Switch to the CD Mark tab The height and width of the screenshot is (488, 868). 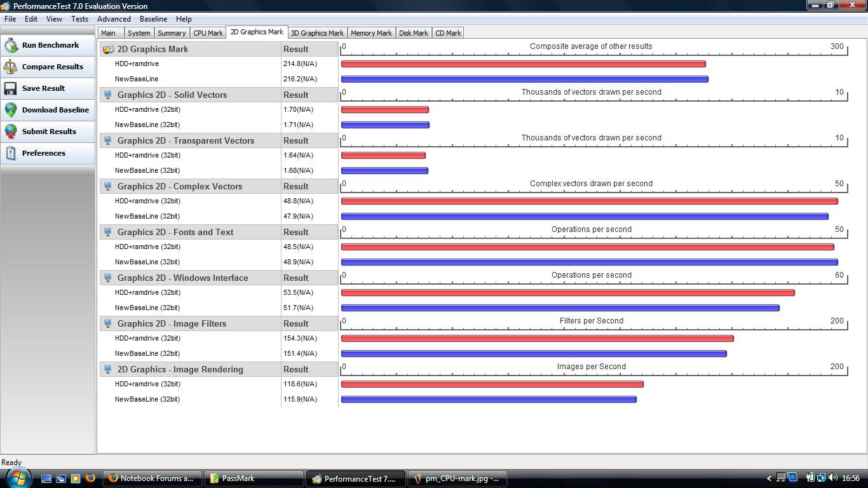click(x=449, y=33)
